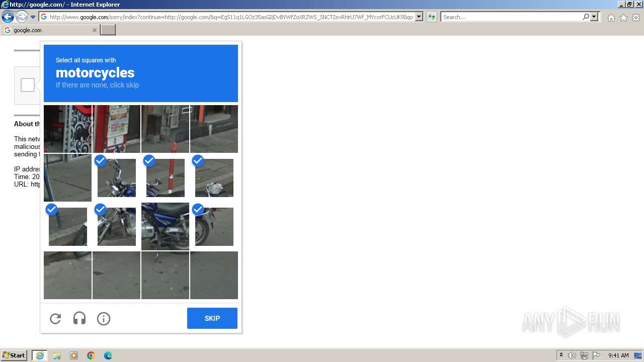Image resolution: width=644 pixels, height=362 pixels.
Task: Open a new blank tab
Action: 108,30
